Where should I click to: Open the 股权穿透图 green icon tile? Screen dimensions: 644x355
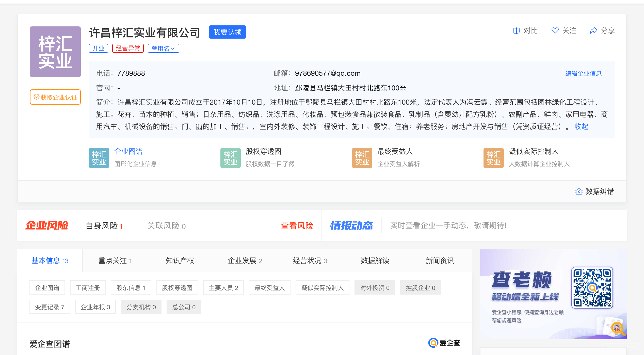pos(230,158)
